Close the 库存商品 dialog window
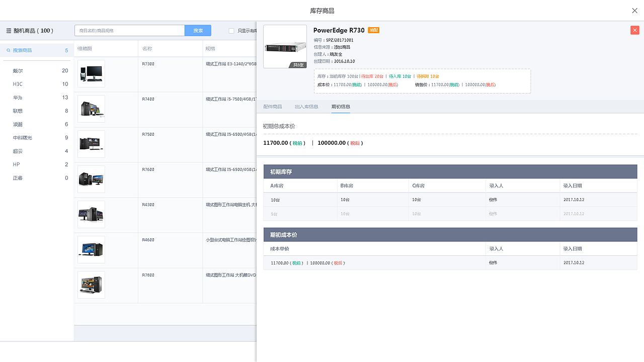Image resolution: width=644 pixels, height=362 pixels. (x=634, y=11)
